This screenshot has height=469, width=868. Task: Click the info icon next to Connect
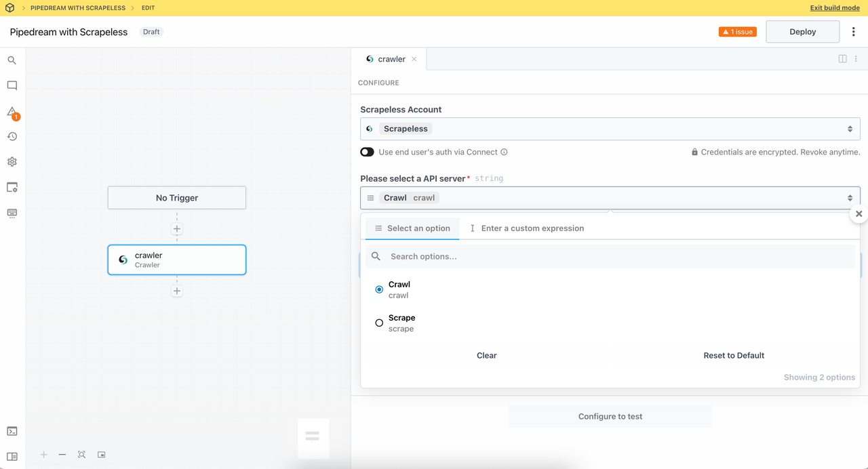point(504,152)
